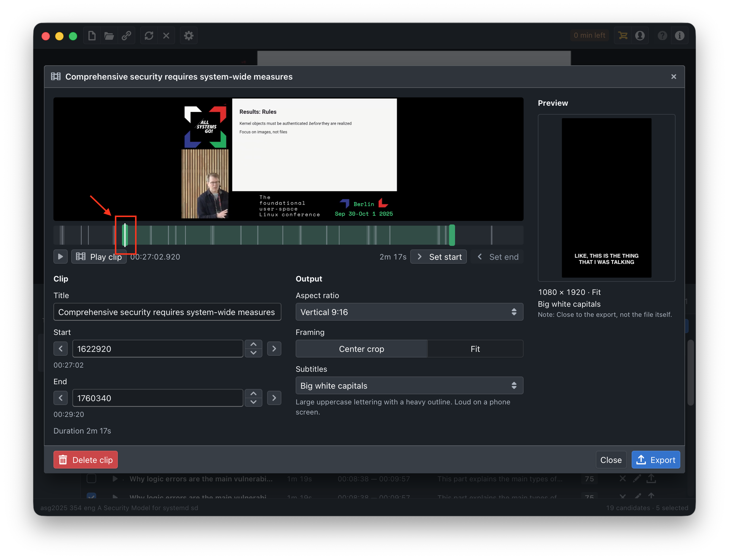This screenshot has height=560, width=729.
Task: Close the clip dialog with the header X
Action: 673,77
